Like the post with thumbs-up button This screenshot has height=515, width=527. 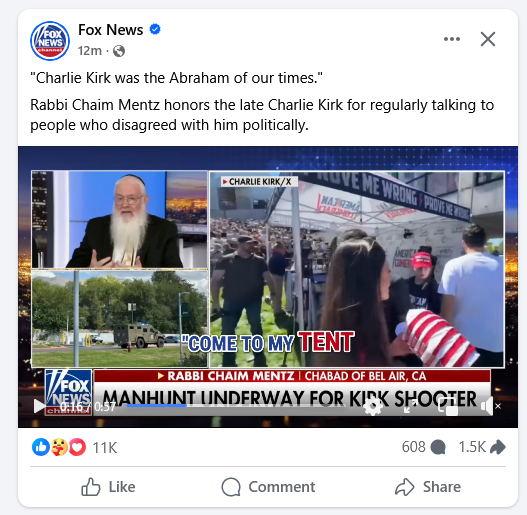coord(108,487)
